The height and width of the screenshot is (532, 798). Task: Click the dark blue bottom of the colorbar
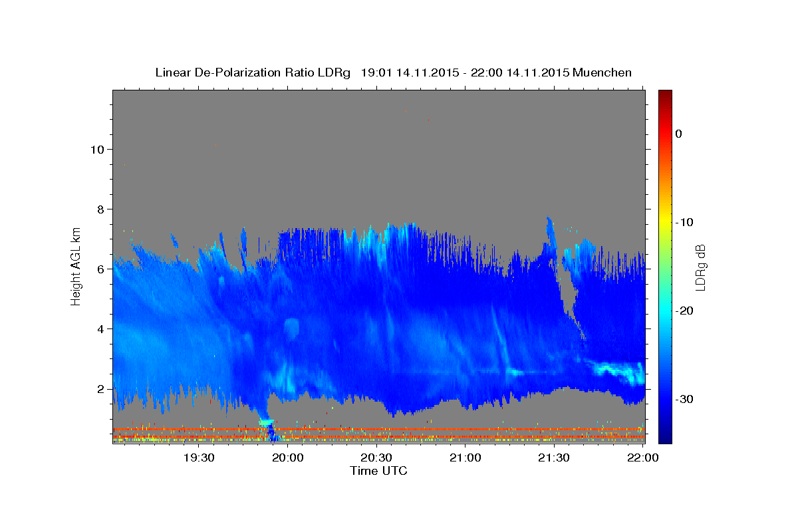coord(665,438)
